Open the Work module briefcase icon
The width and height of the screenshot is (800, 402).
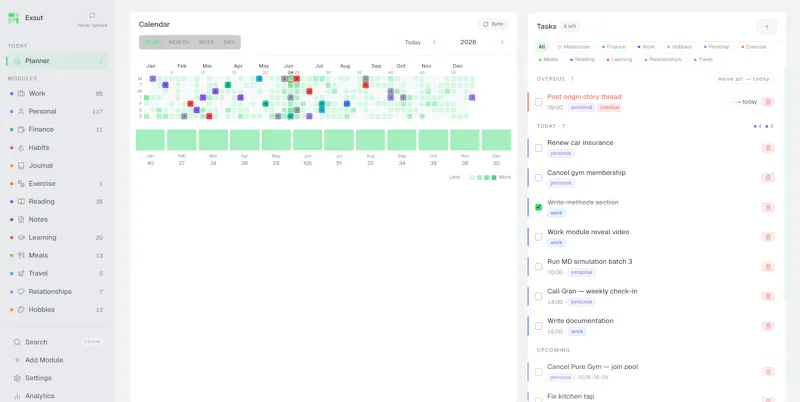click(21, 94)
